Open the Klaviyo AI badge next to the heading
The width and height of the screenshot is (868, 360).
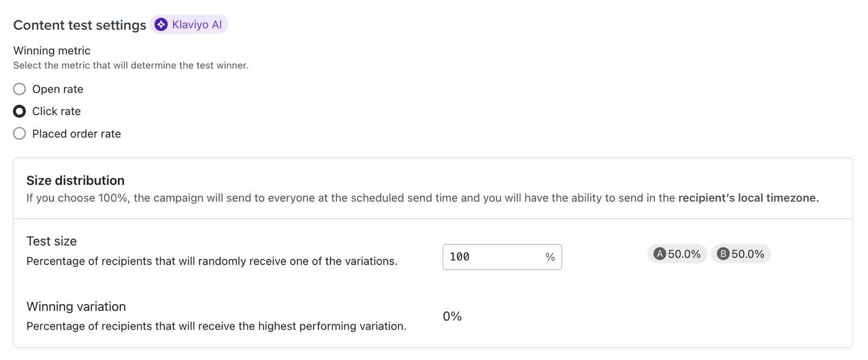click(189, 24)
